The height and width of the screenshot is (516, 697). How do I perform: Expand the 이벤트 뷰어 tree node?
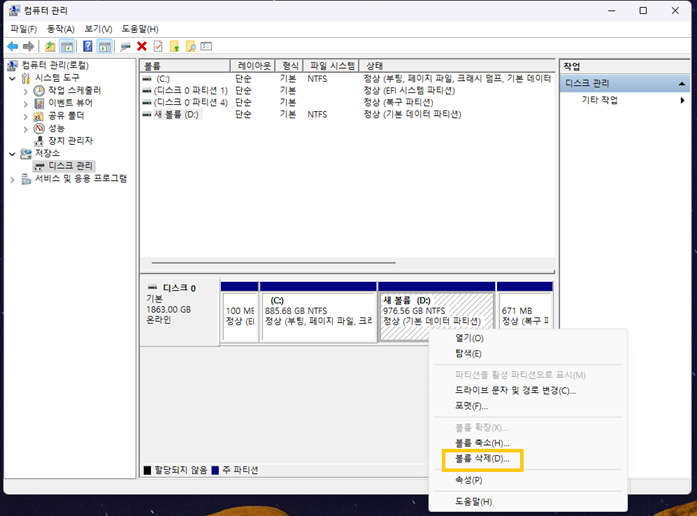click(25, 104)
